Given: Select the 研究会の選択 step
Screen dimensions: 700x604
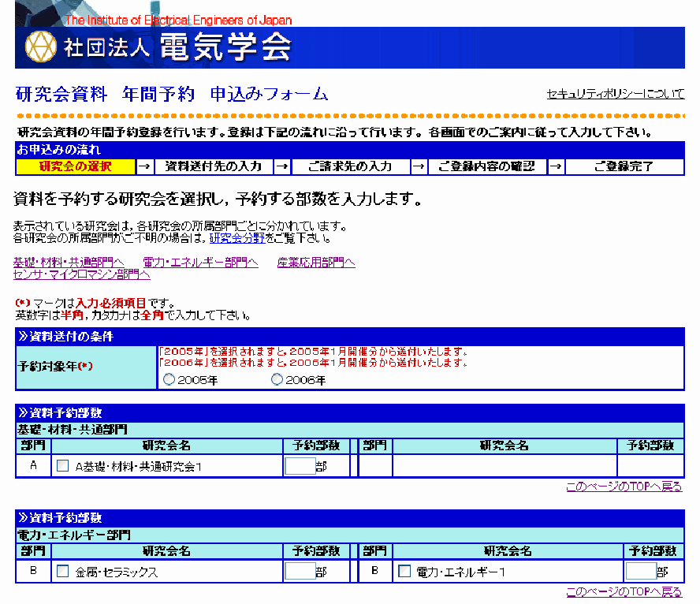Looking at the screenshot, I should click(x=76, y=166).
